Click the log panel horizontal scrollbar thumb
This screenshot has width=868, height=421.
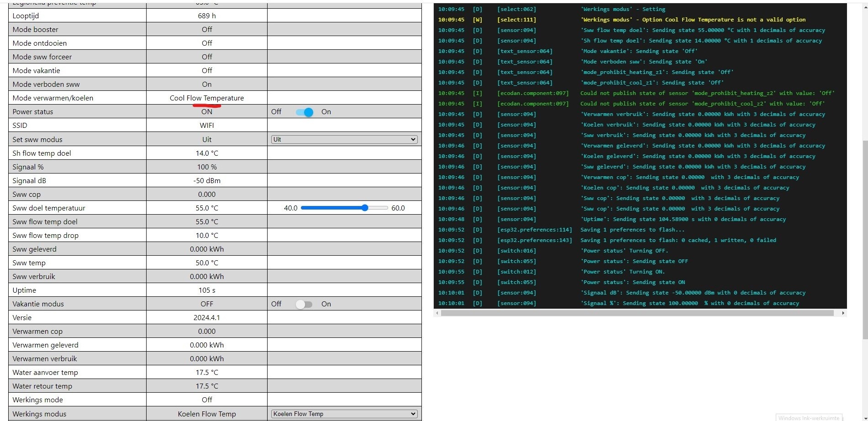[x=637, y=313]
